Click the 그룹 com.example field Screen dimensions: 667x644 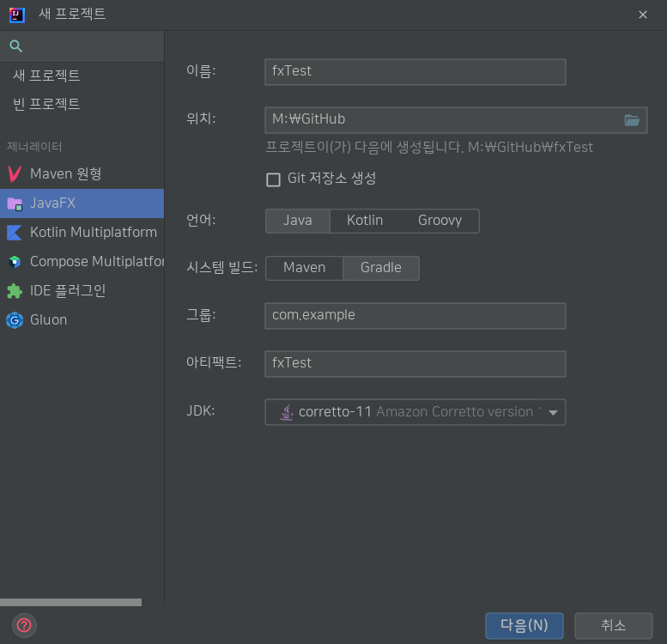tap(415, 316)
